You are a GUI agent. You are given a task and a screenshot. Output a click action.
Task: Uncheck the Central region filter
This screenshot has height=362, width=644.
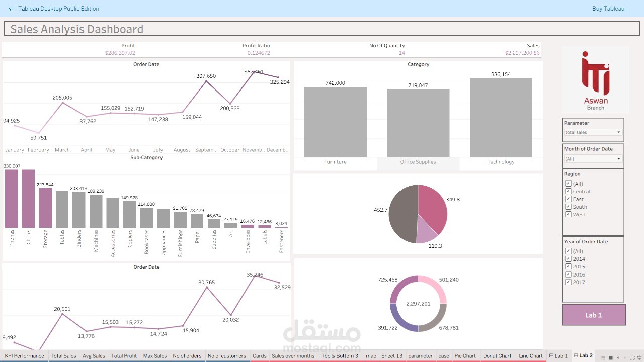pos(568,191)
